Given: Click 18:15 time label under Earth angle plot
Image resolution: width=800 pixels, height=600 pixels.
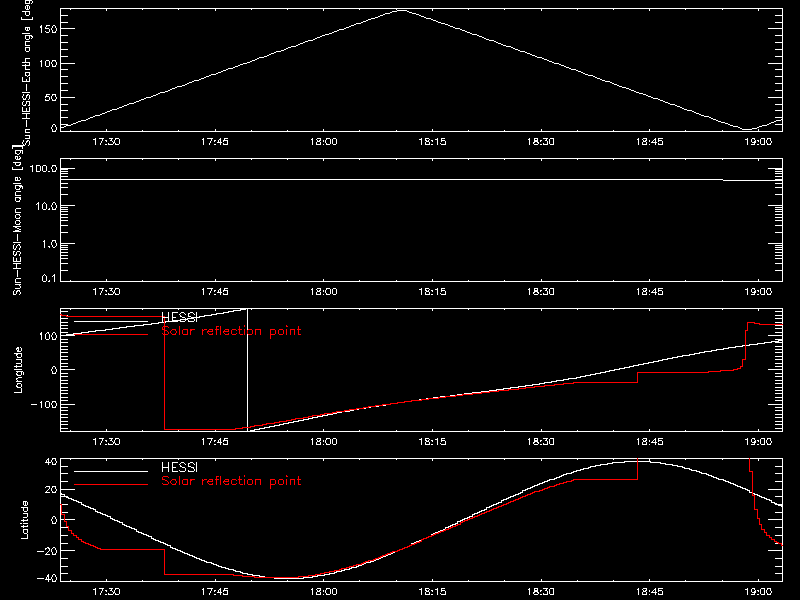Looking at the screenshot, I should [432, 142].
